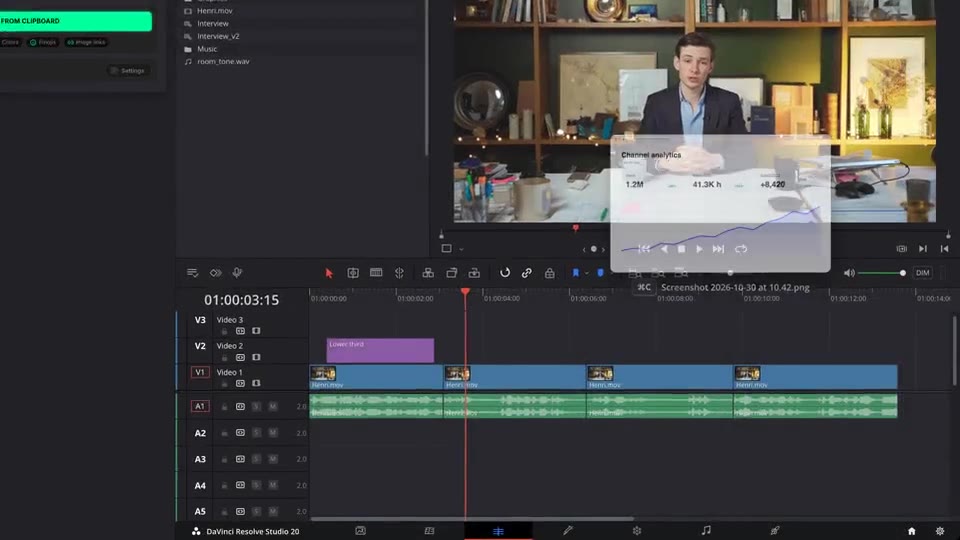This screenshot has width=960, height=540.
Task: Select the A1 destination track selector
Action: tap(200, 406)
